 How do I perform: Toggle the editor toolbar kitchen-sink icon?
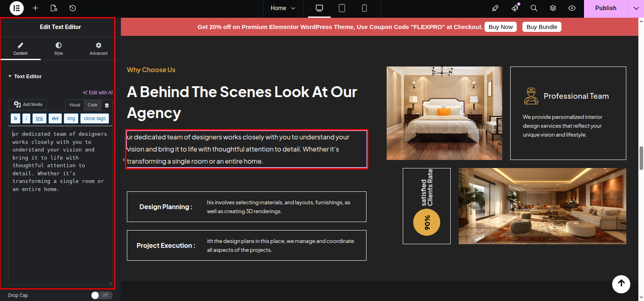point(107,105)
